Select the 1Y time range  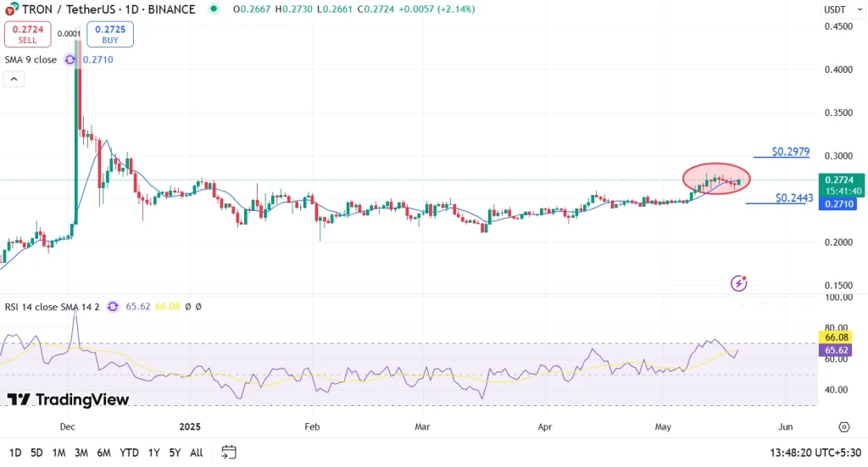154,453
